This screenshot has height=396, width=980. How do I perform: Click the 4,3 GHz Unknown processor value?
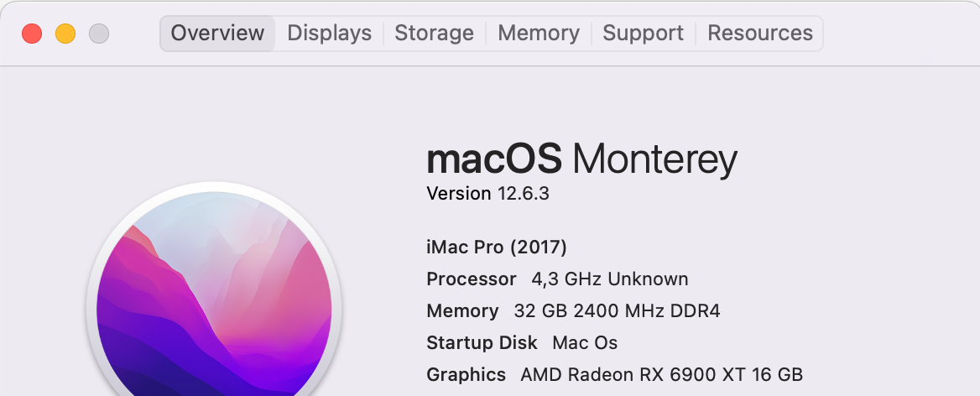coord(610,279)
